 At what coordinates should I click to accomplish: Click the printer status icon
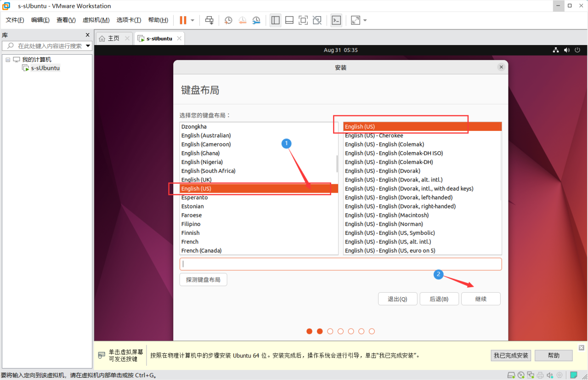[540, 375]
